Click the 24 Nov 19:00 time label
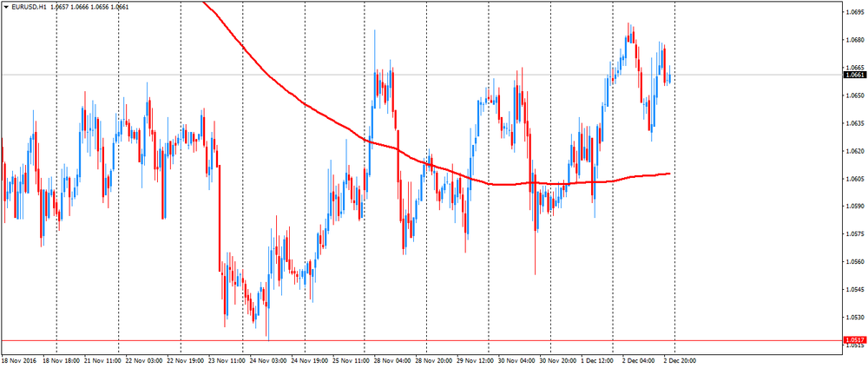Image resolution: width=868 pixels, height=368 pixels. (310, 359)
